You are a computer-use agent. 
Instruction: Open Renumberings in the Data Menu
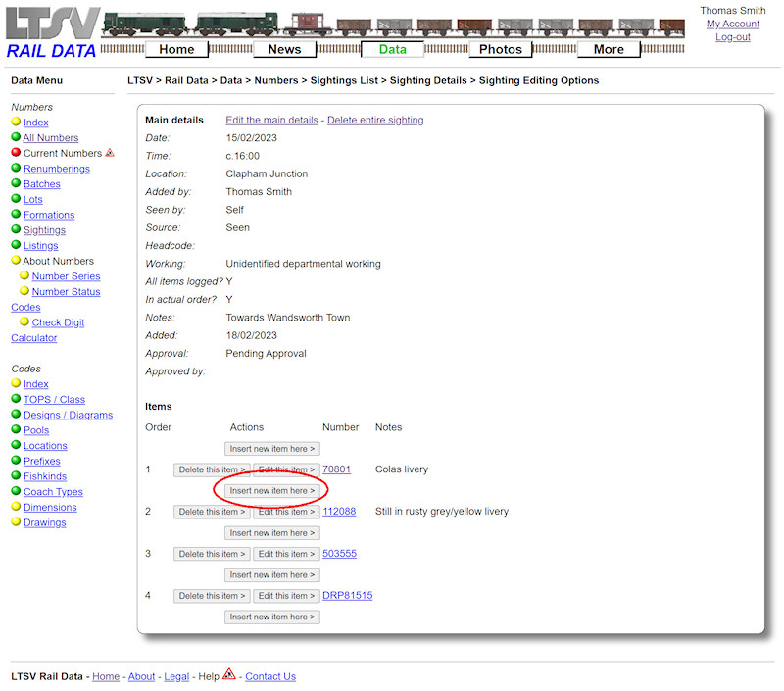coord(57,168)
